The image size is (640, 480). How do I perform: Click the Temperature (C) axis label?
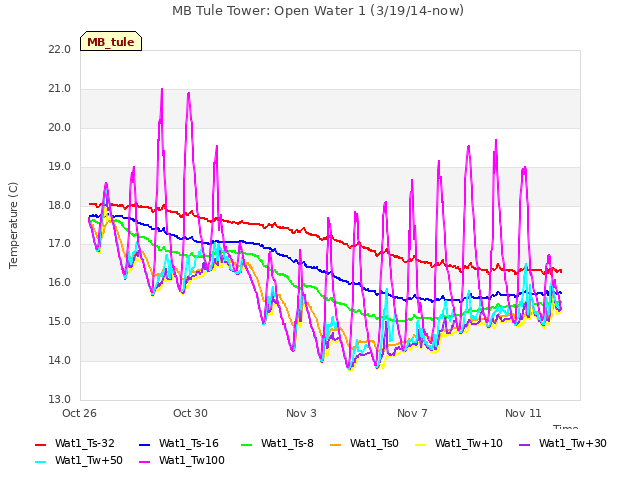[x=13, y=225]
